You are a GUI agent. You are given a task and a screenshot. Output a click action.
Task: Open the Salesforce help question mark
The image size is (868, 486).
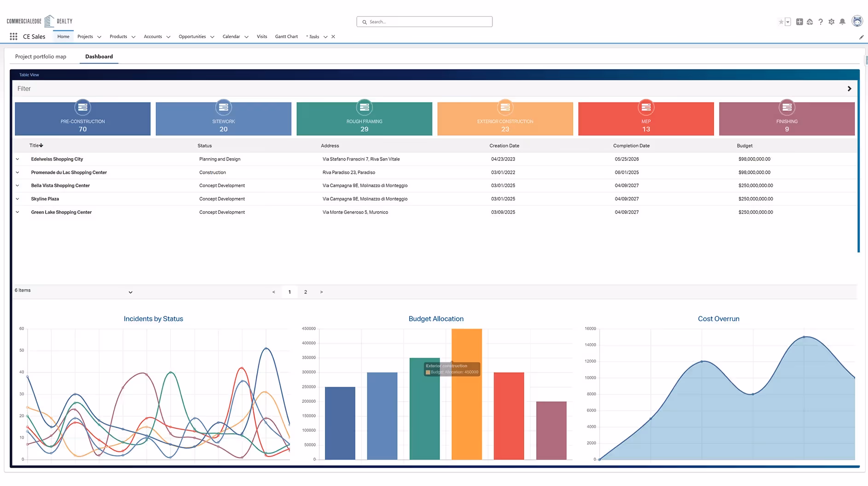point(821,22)
